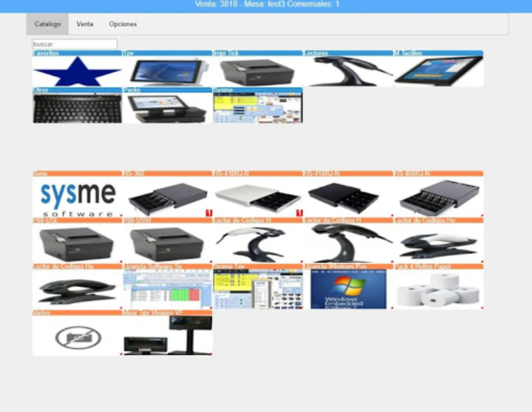Add the Varios no-image product
The height and width of the screenshot is (412, 532).
[x=77, y=333]
